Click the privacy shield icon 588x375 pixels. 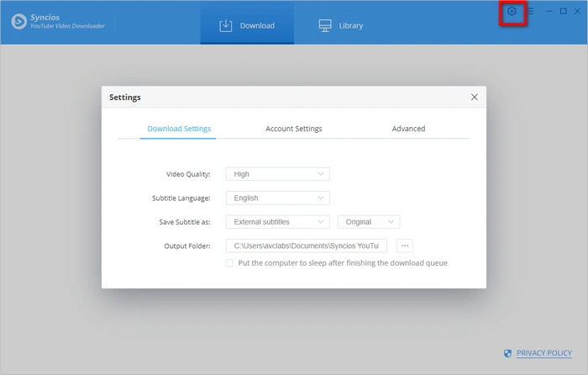507,353
